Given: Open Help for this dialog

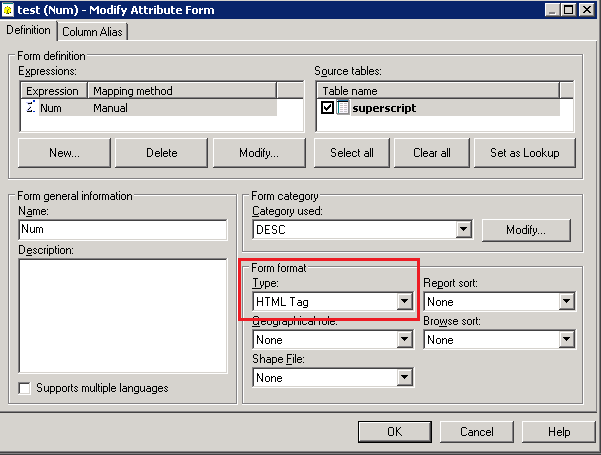Looking at the screenshot, I should tap(559, 432).
